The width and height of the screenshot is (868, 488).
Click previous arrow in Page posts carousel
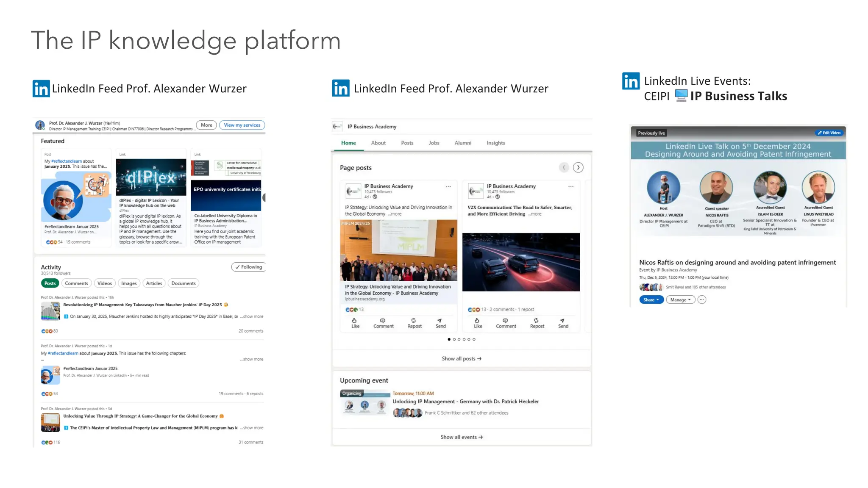(564, 167)
